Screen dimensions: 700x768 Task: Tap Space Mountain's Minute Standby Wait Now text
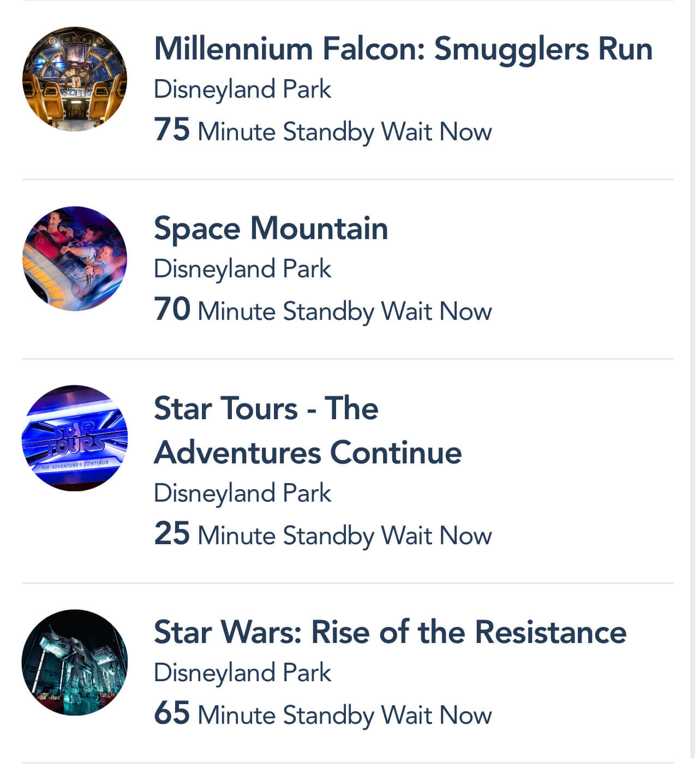tap(344, 312)
